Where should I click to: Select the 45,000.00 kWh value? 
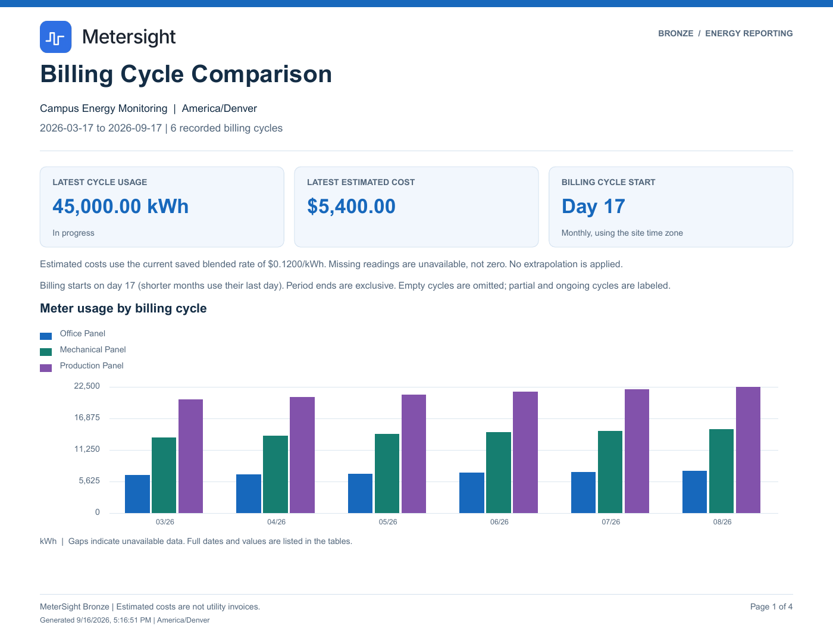(x=120, y=207)
